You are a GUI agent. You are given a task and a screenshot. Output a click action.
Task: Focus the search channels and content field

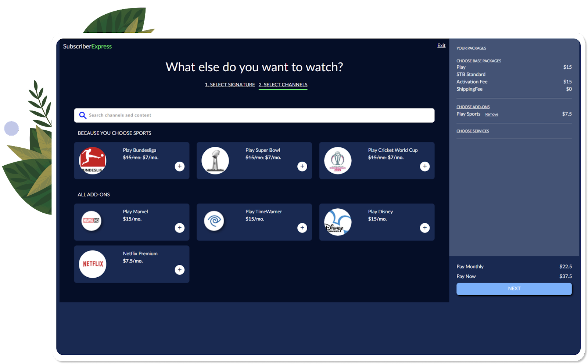click(254, 115)
